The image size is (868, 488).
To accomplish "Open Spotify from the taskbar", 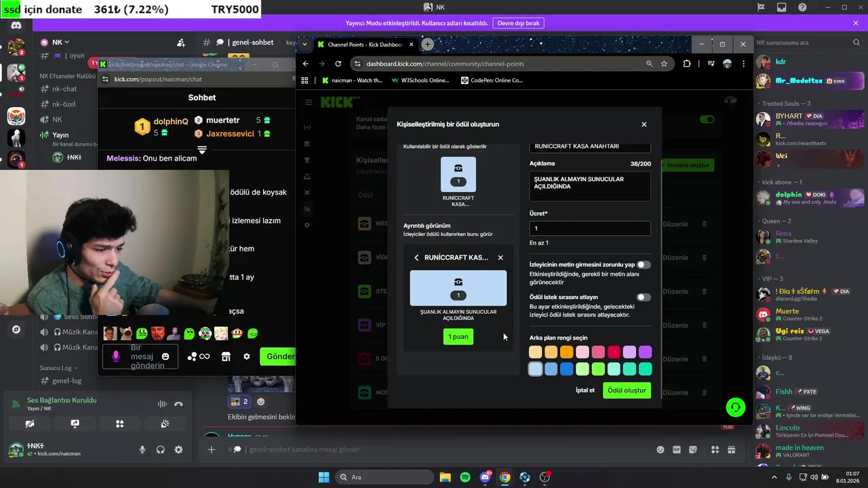I will (465, 477).
